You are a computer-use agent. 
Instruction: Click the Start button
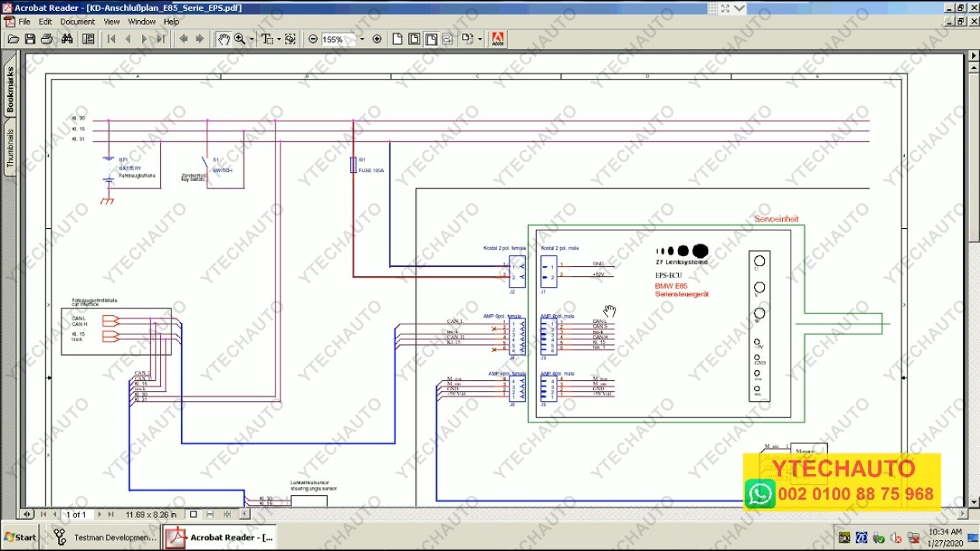20,537
